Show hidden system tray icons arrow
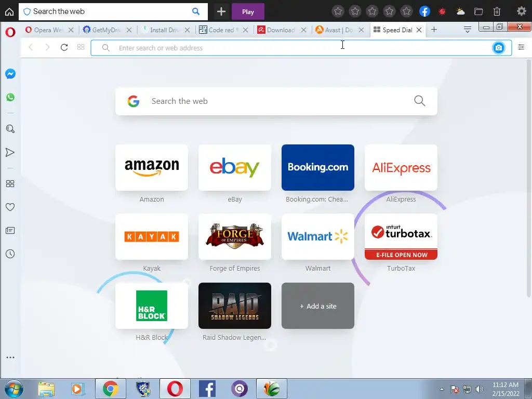This screenshot has height=399, width=532. coord(442,389)
